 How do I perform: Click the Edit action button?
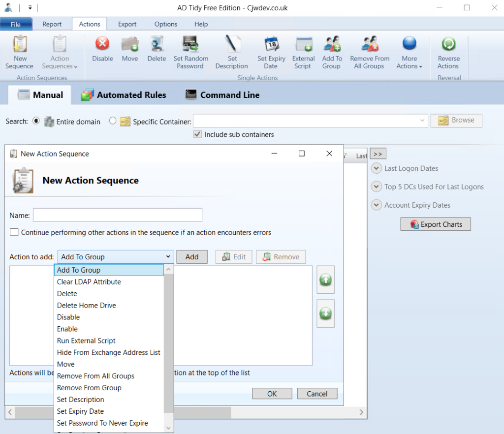[234, 257]
